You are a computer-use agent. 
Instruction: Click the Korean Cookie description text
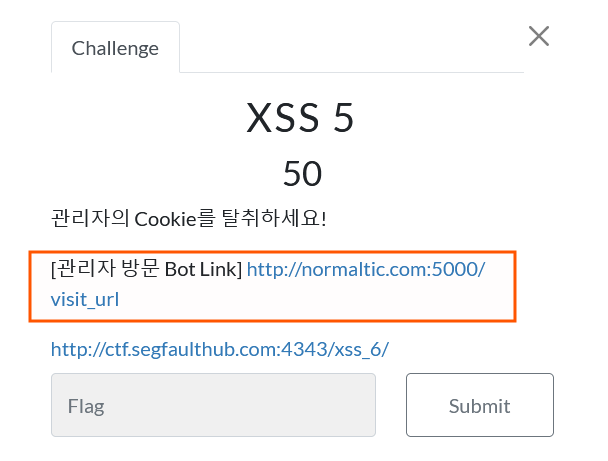point(189,218)
